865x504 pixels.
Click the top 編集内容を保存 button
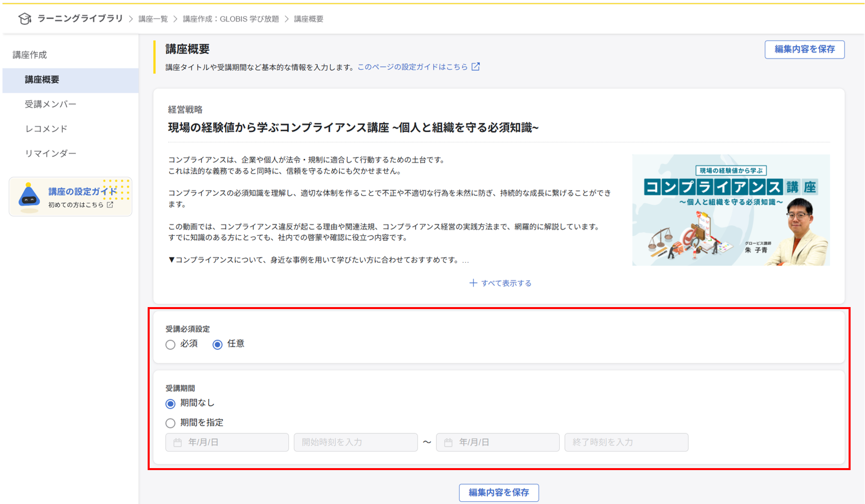click(x=804, y=49)
